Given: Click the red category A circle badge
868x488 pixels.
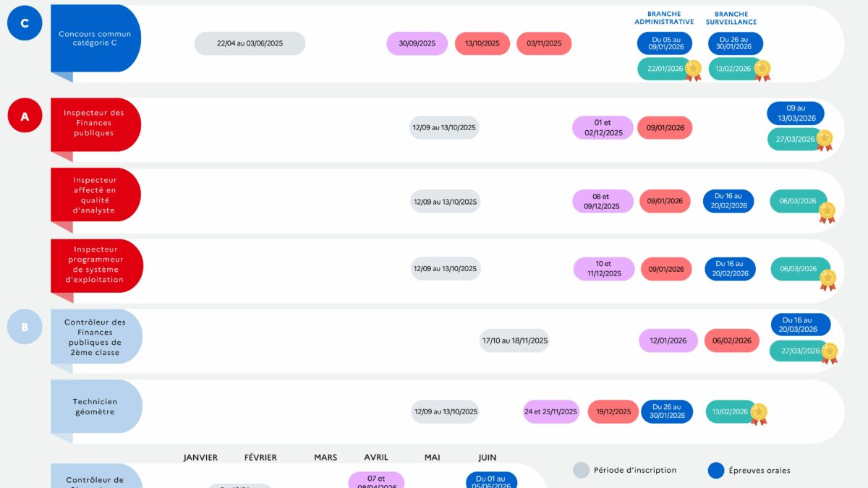Looking at the screenshot, I should coord(25,116).
